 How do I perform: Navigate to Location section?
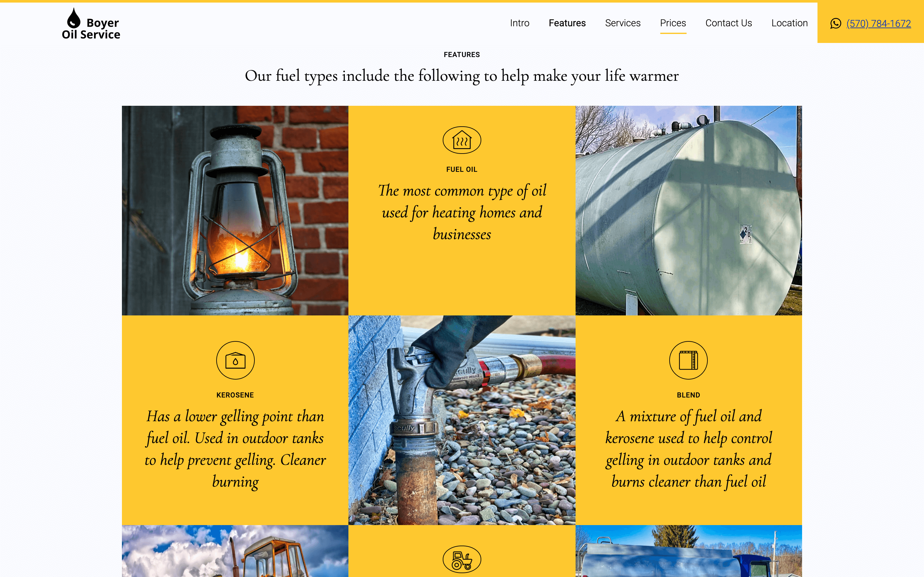click(789, 23)
